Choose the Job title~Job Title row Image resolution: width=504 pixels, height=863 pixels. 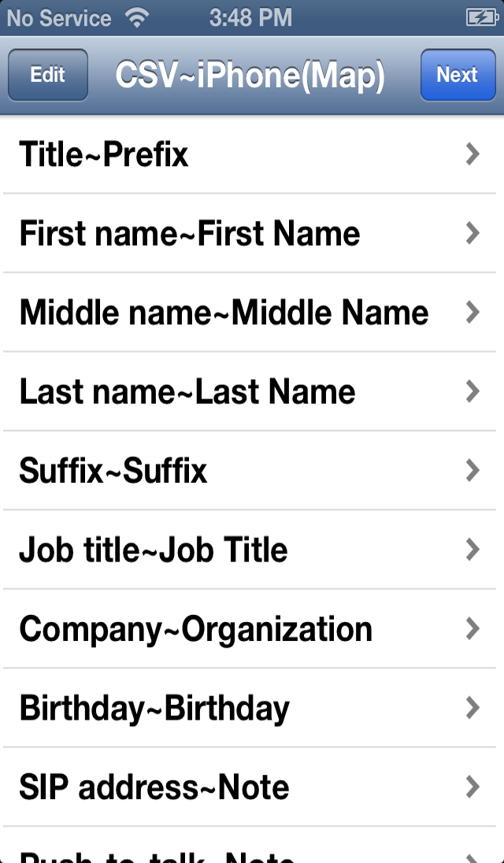[x=252, y=550]
